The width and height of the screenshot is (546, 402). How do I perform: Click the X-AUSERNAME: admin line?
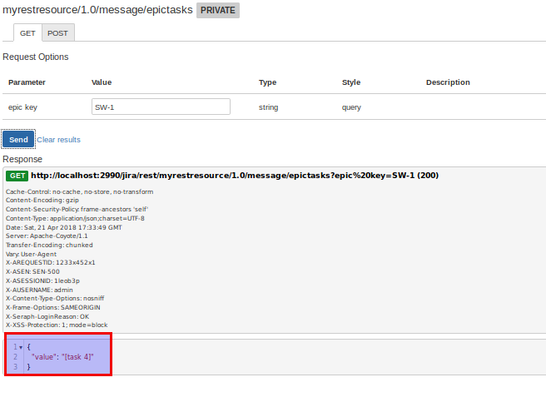(x=39, y=290)
